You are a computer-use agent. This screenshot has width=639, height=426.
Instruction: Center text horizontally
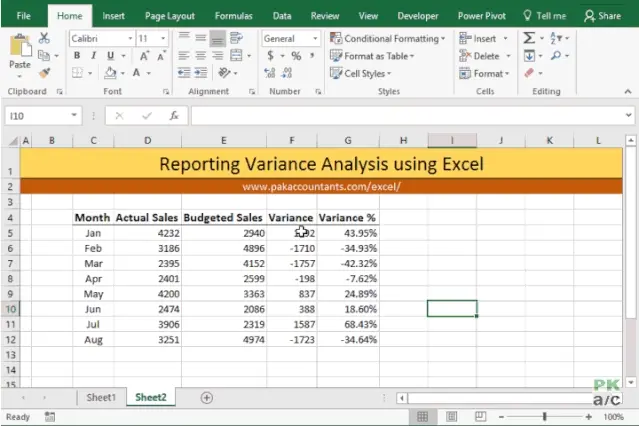point(201,55)
